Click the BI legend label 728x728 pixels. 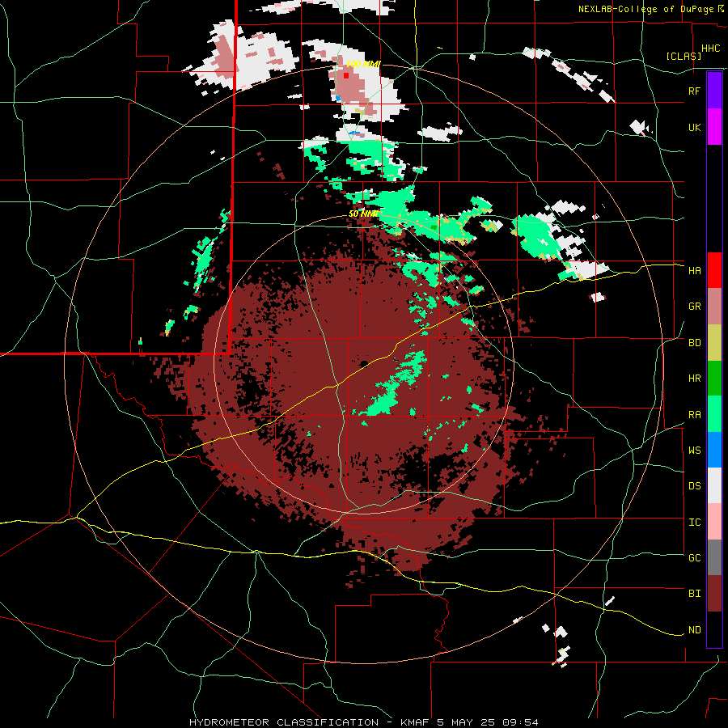694,594
